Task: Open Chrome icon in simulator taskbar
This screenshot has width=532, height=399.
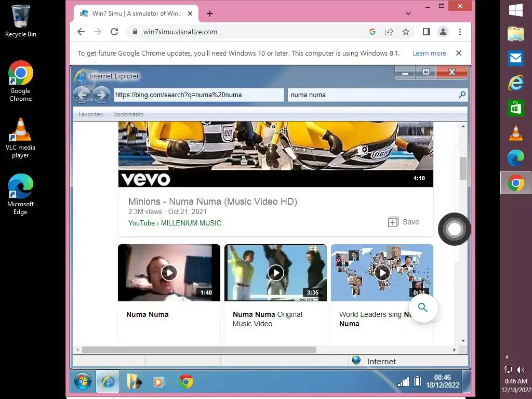Action: (186, 381)
